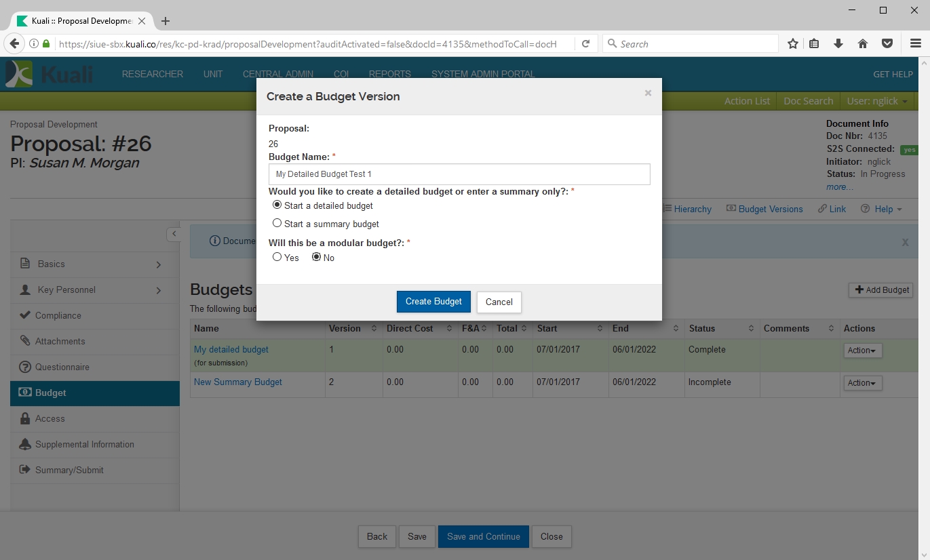Viewport: 930px width, 560px height.
Task: Reload the page using refresh icon
Action: (585, 44)
